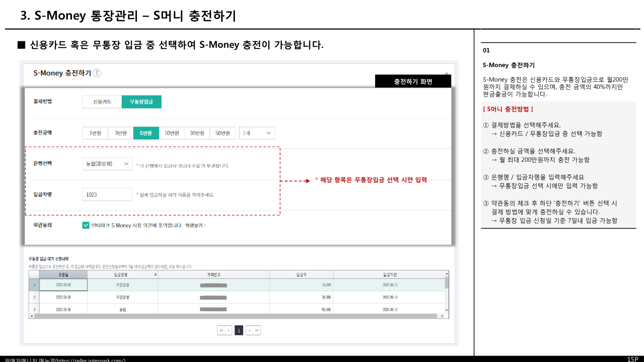Click the 10,000 deposit amount cell
This screenshot has height=362, width=644.
coord(302,285)
